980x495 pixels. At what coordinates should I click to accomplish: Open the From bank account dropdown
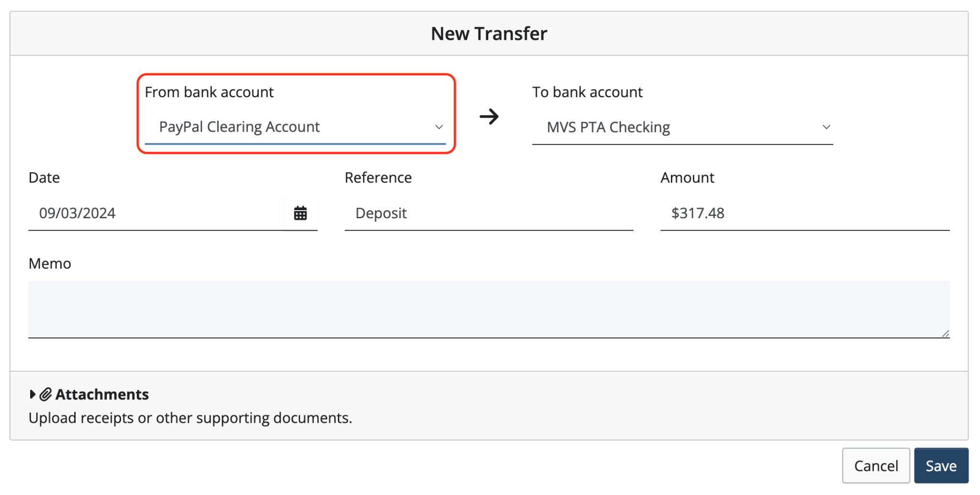tap(295, 126)
